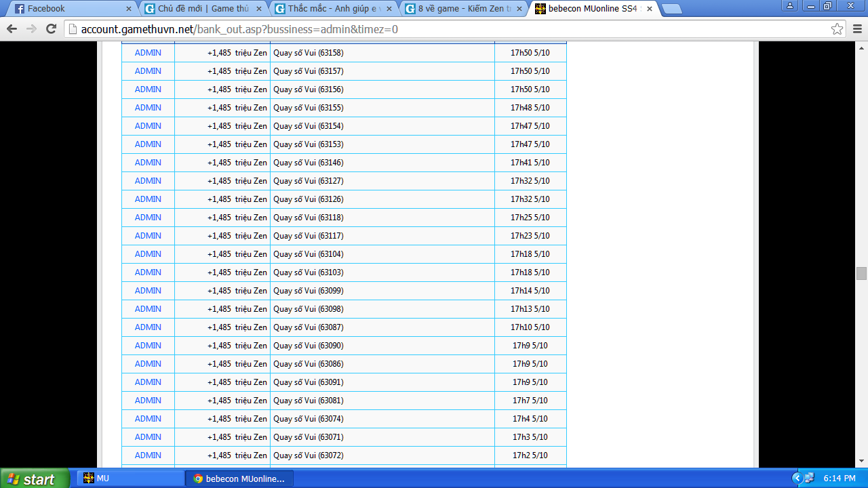868x488 pixels.
Task: Open ADMIN link in Quay số Vui (63087) row
Action: point(148,327)
